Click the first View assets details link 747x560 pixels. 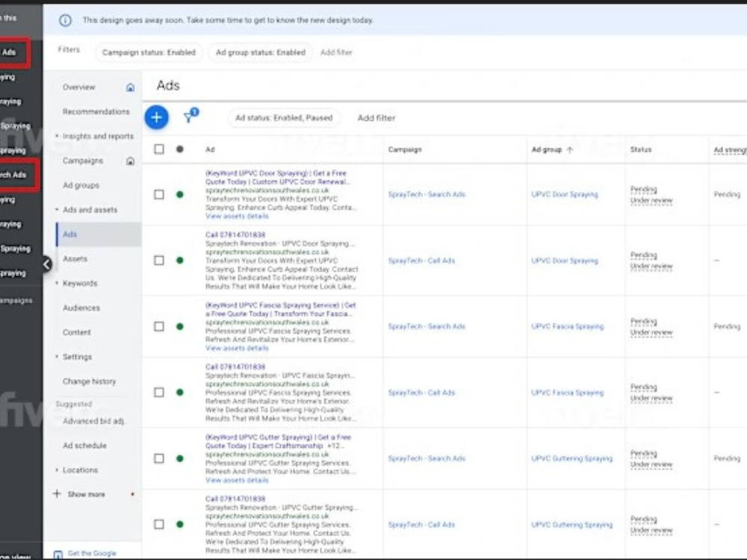[x=237, y=217]
